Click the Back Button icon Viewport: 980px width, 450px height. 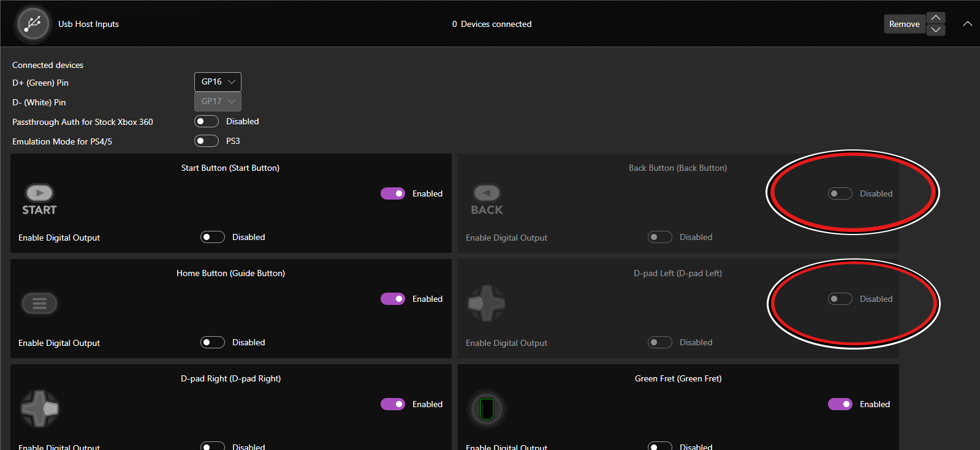click(x=487, y=200)
